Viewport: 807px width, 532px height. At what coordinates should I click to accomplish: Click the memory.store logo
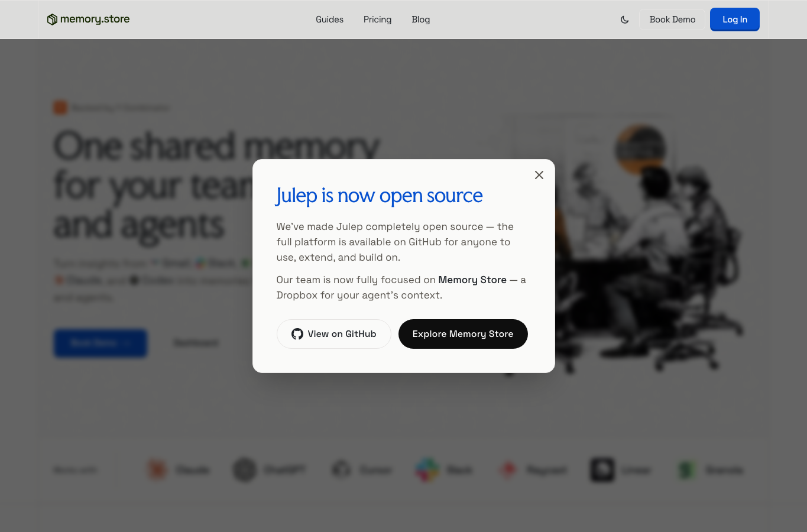coord(88,20)
